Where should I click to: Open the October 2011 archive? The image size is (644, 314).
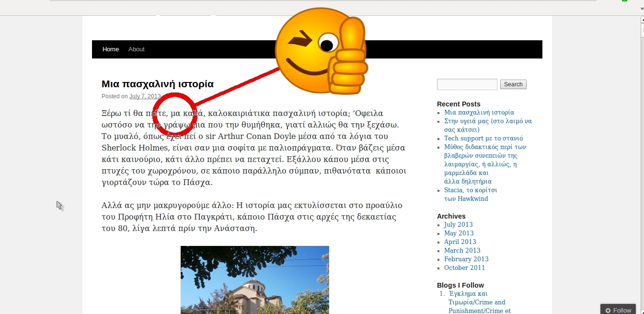tap(464, 268)
